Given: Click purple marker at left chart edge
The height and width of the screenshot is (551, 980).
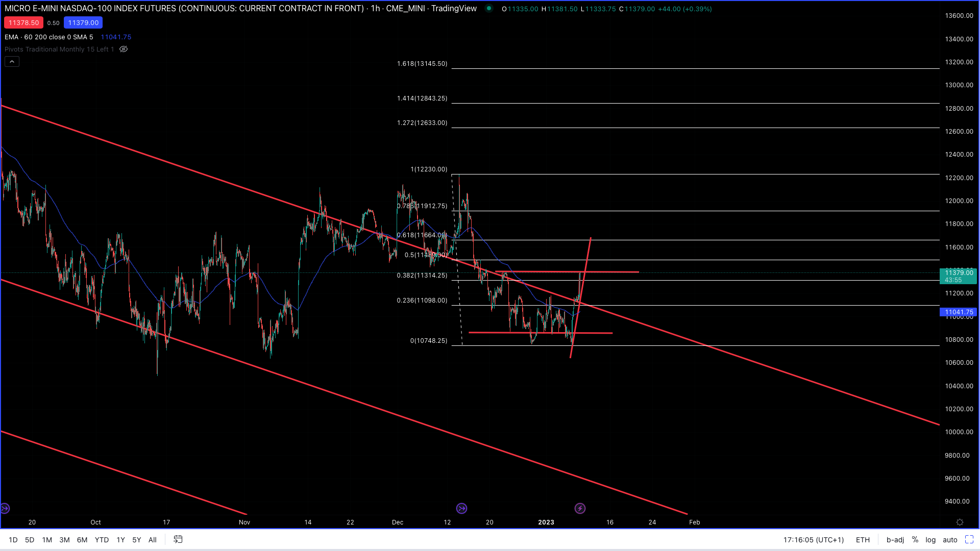Looking at the screenshot, I should 5,509.
